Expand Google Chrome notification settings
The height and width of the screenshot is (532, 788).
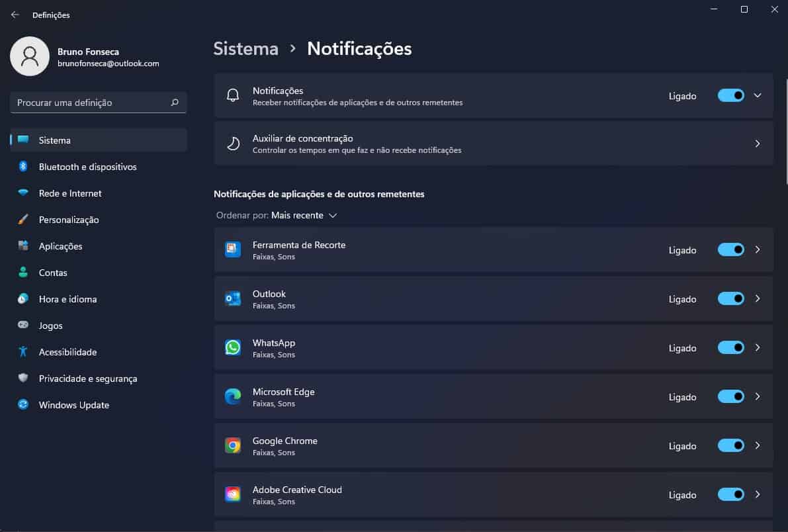click(x=758, y=445)
